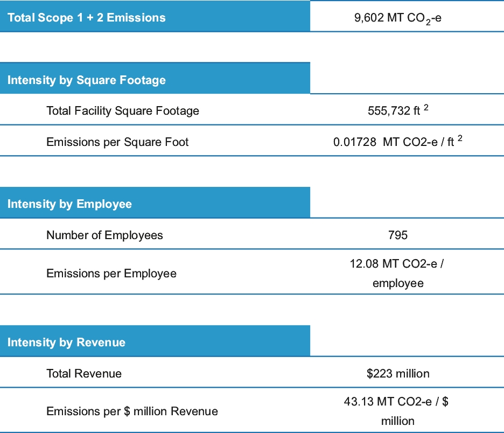Select the Emissions per Employee label
Viewport: 504px width, 433px height.
point(111,274)
